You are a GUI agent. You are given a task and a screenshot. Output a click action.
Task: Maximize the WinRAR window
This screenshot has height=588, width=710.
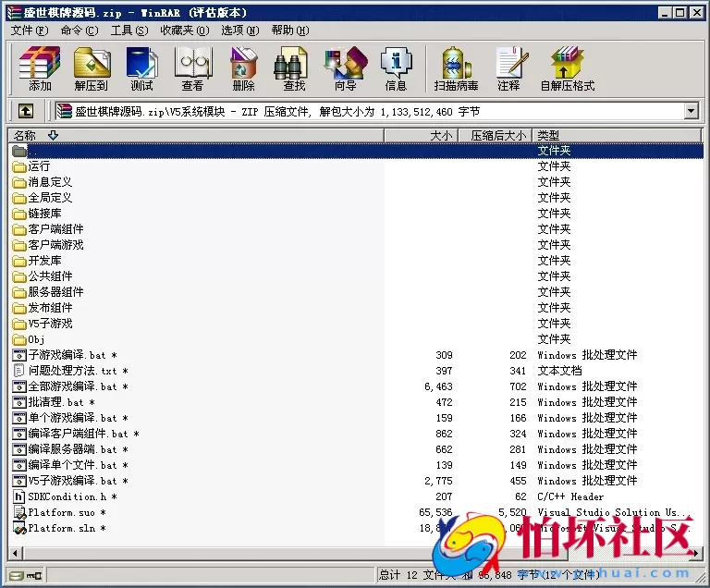[680, 13]
